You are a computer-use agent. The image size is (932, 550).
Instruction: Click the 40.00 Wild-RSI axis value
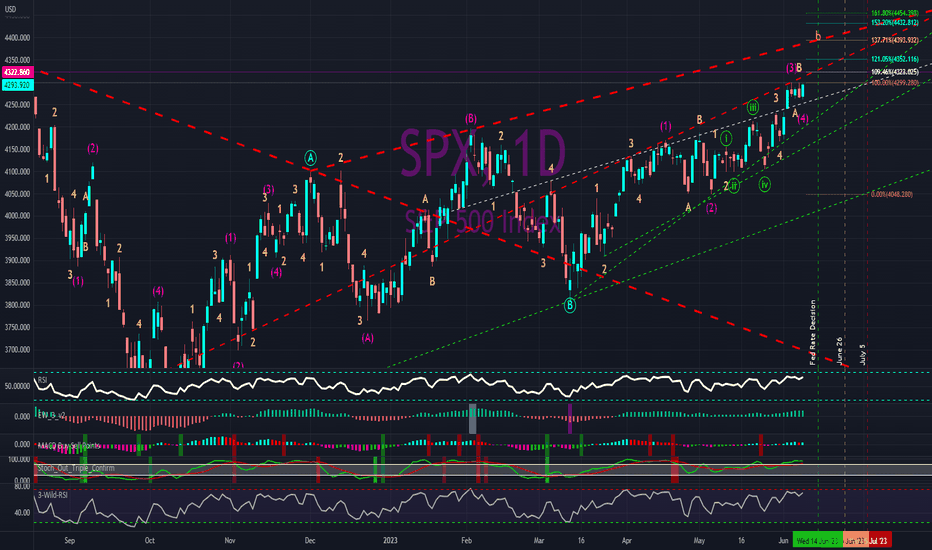23,513
